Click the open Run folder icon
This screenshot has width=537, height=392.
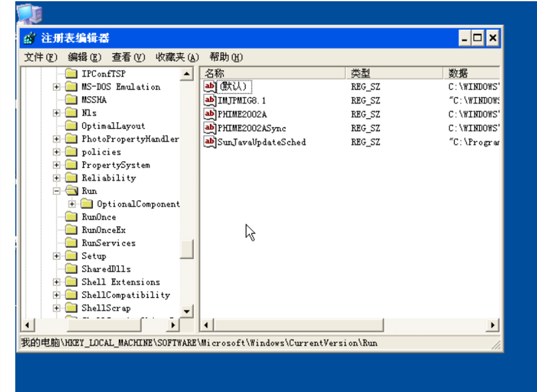[x=72, y=190]
